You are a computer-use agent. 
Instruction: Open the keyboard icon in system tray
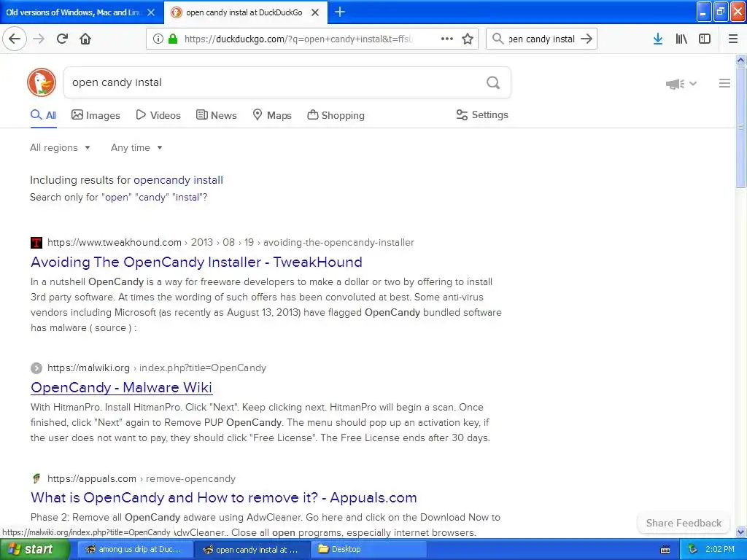pyautogui.click(x=665, y=550)
